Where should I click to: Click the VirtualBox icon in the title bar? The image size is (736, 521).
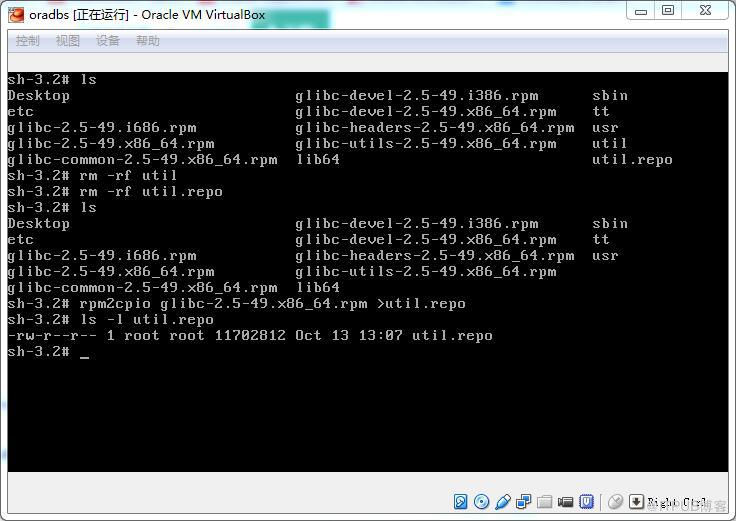click(x=16, y=15)
